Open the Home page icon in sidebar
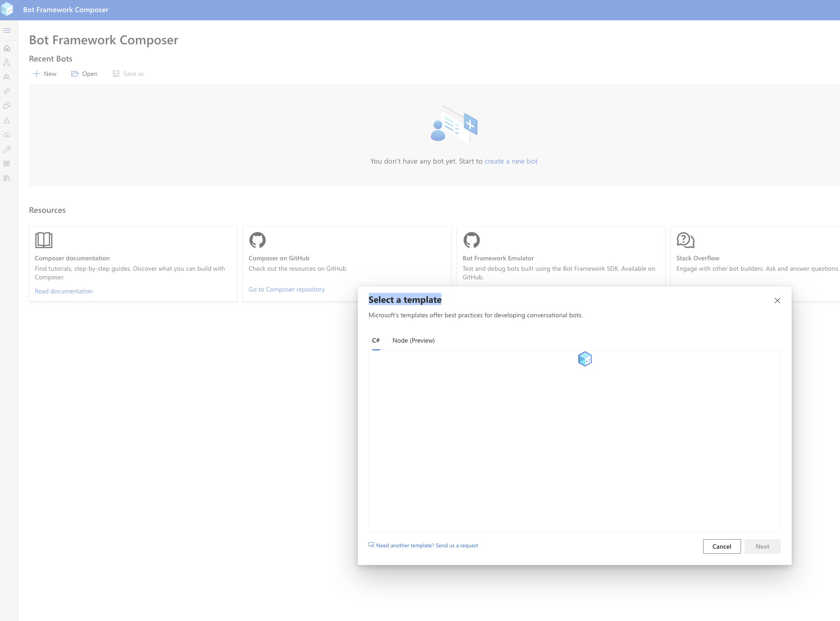This screenshot has height=621, width=840. 7,48
